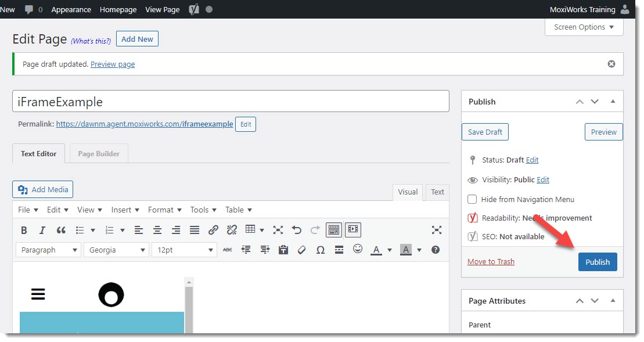
Task: Open the Paragraph format dropdown
Action: 50,250
